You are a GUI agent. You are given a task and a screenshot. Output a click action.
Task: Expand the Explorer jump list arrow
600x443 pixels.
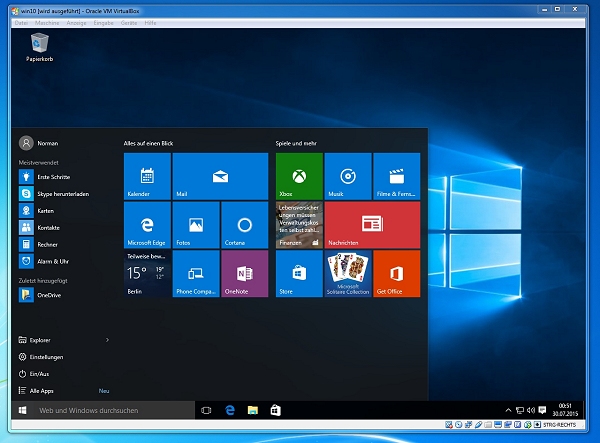coord(107,340)
